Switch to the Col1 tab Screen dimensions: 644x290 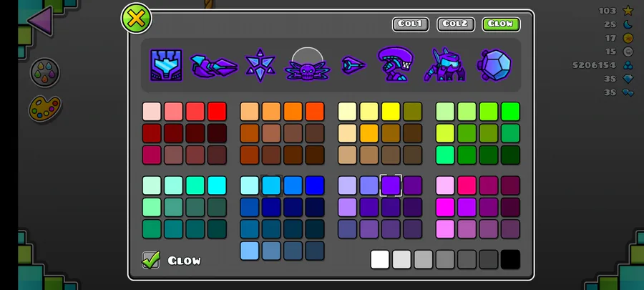[x=410, y=24]
